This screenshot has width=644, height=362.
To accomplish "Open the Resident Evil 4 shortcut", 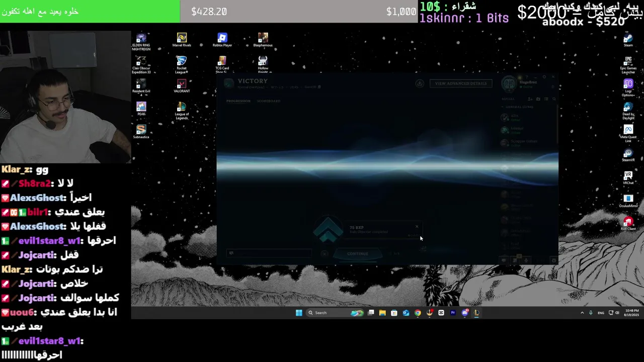I will click(141, 87).
